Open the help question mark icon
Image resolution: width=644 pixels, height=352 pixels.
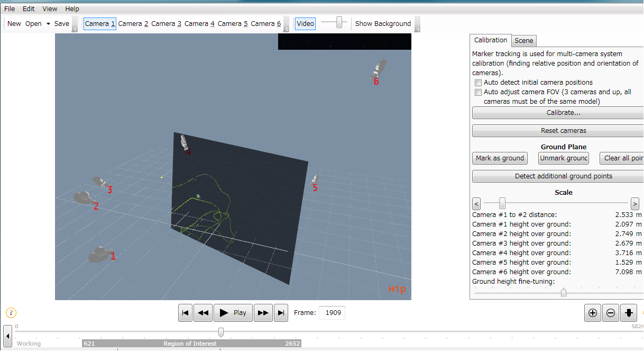click(11, 313)
